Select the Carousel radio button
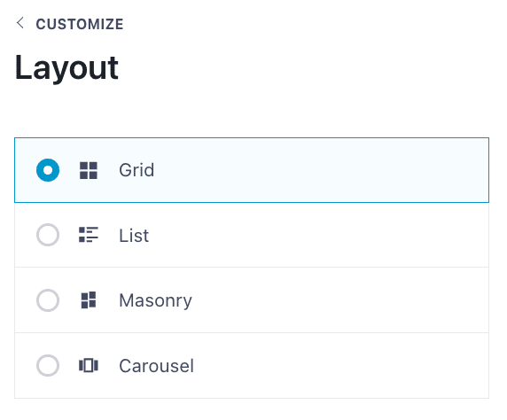The image size is (507, 420). (x=48, y=366)
